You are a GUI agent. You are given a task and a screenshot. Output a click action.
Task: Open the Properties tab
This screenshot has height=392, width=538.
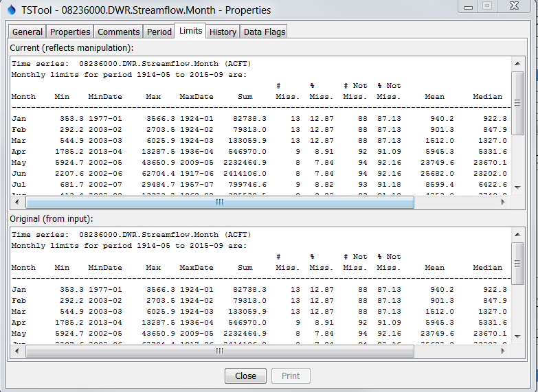pyautogui.click(x=70, y=32)
